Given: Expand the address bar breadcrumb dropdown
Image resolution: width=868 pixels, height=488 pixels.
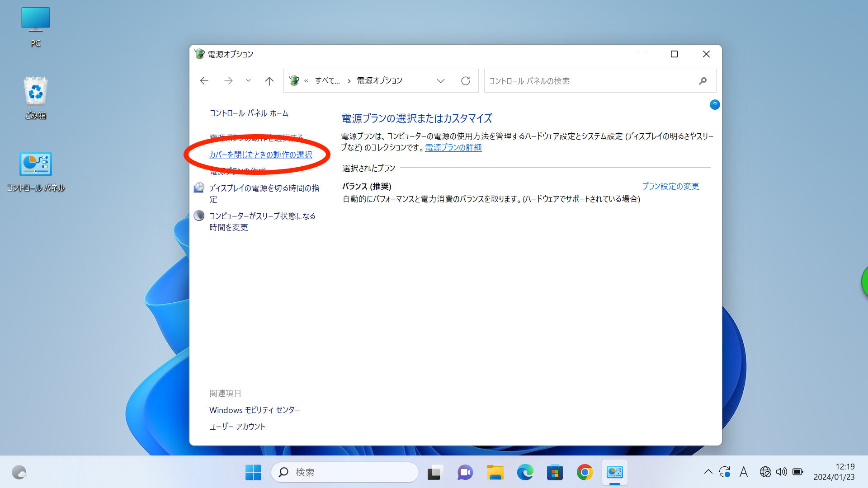Looking at the screenshot, I should (x=441, y=80).
